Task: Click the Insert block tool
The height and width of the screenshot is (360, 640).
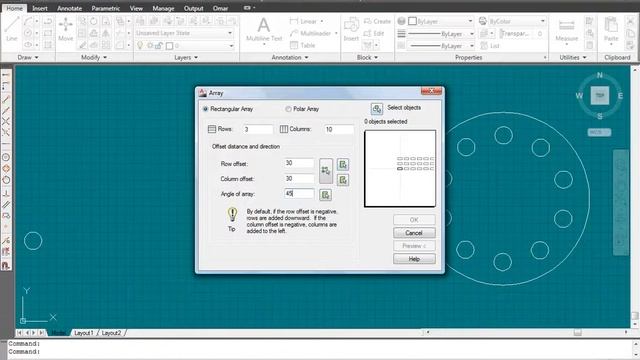Action: [x=351, y=29]
